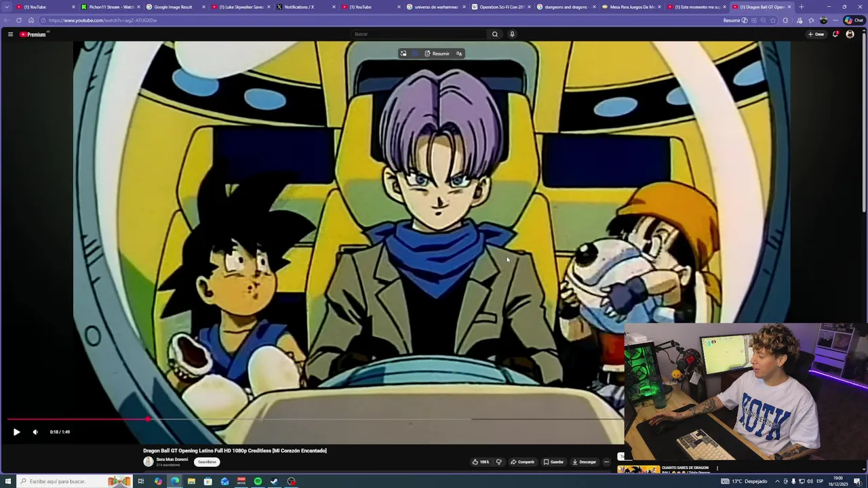Click Windows taskbar search box

tap(74, 481)
